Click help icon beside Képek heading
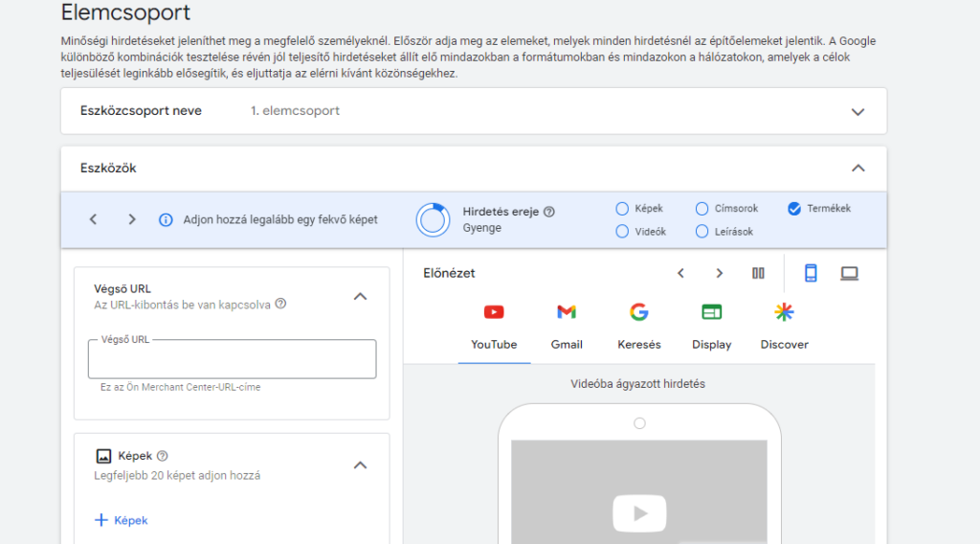Image resolution: width=980 pixels, height=544 pixels. (x=163, y=456)
